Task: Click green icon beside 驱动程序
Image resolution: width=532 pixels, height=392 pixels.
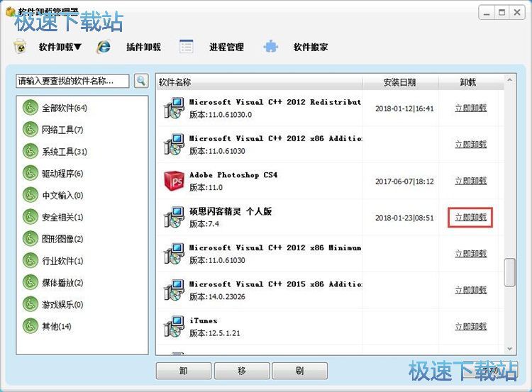Action: [x=31, y=173]
